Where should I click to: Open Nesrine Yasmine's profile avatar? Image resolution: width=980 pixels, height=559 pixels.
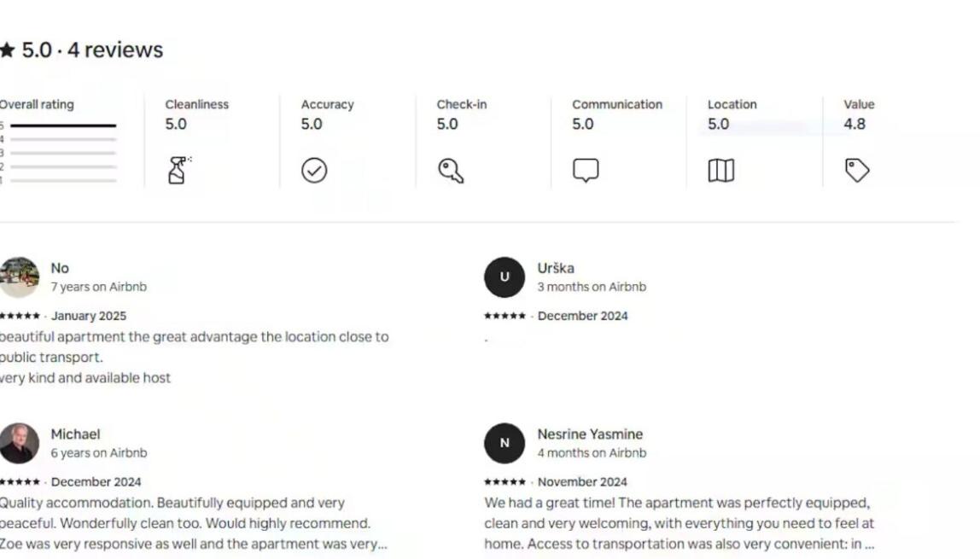pyautogui.click(x=505, y=443)
